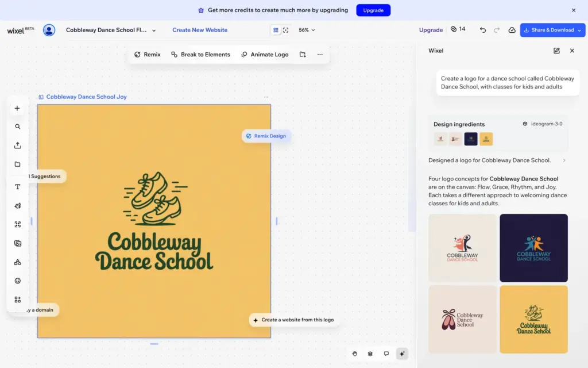Screen dimensions: 588x368
Task: Click the cloud save status icon
Action: coord(512,30)
